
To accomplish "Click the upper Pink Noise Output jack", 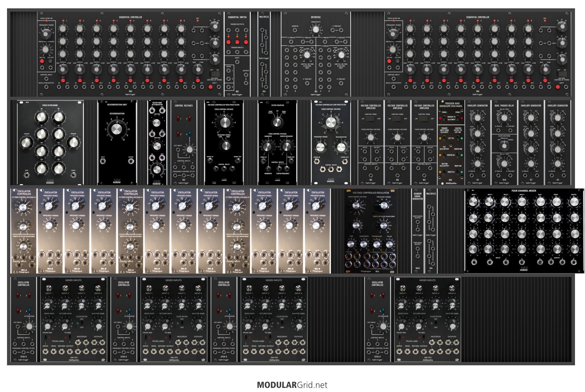I will pyautogui.click(x=417, y=249).
